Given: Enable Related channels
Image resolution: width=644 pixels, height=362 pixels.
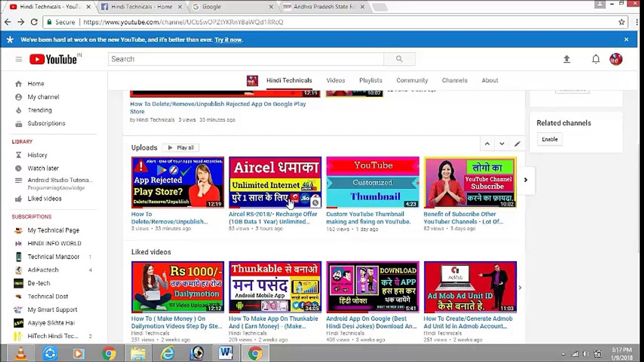Looking at the screenshot, I should [x=549, y=139].
